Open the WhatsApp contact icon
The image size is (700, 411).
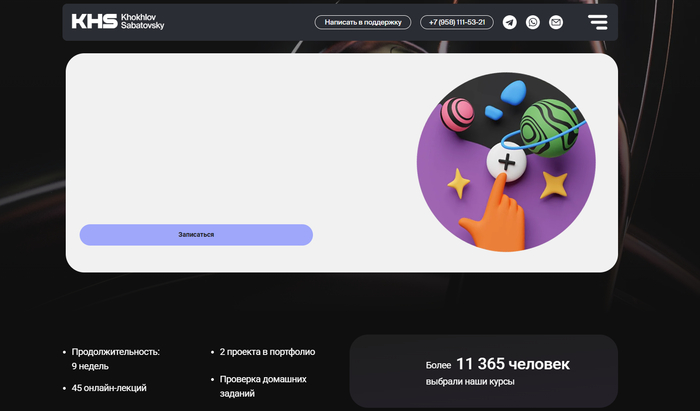point(533,22)
